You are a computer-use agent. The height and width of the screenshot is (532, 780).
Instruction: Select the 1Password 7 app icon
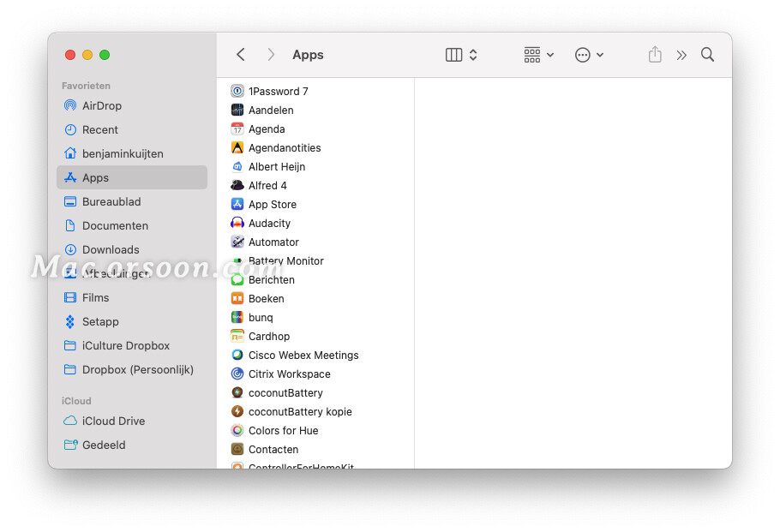point(237,91)
